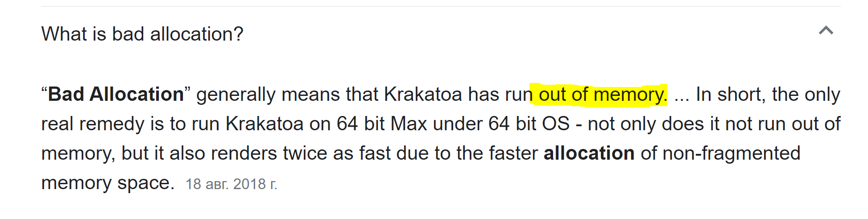Image resolution: width=868 pixels, height=219 pixels.
Task: Click the word "non-fragmented"
Action: point(732,153)
